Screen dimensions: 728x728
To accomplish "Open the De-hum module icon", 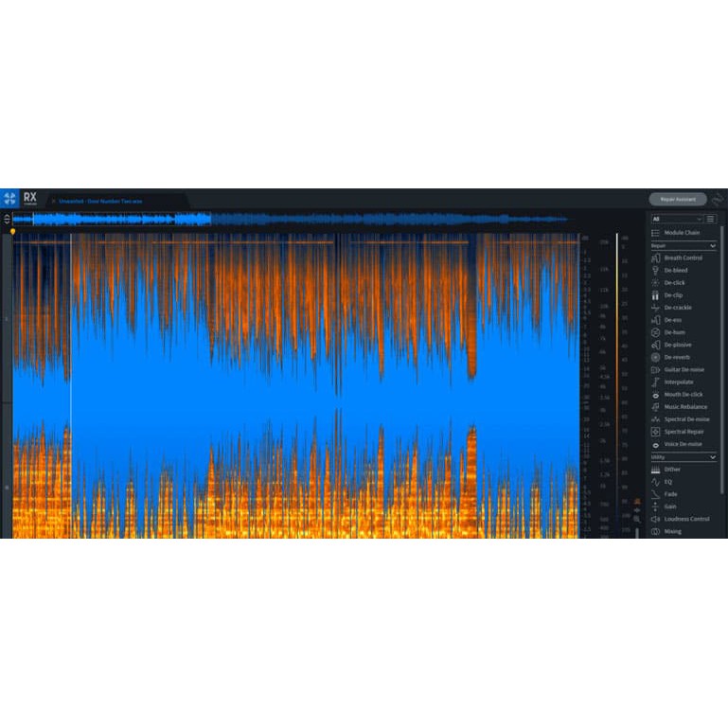I will (655, 332).
